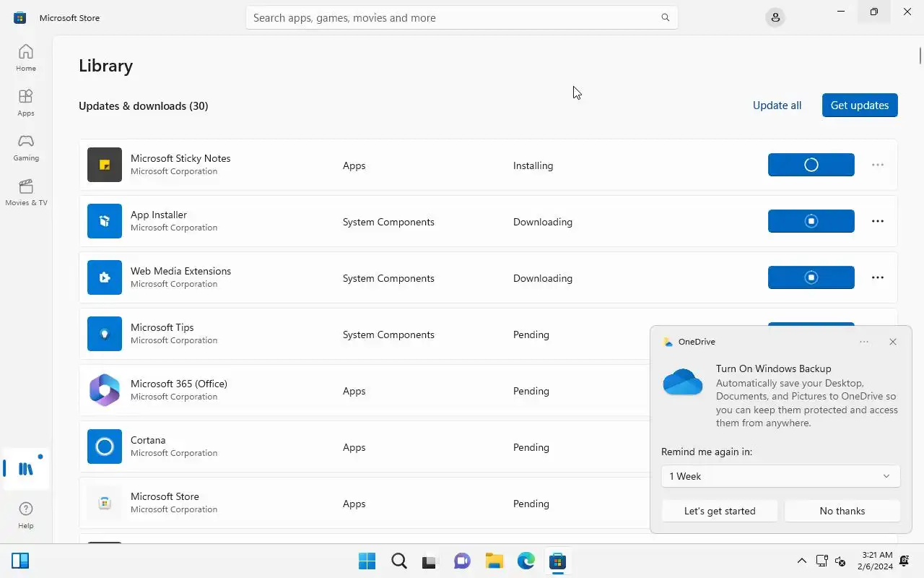Open the notification center icon
The height and width of the screenshot is (578, 924).
coord(905,561)
